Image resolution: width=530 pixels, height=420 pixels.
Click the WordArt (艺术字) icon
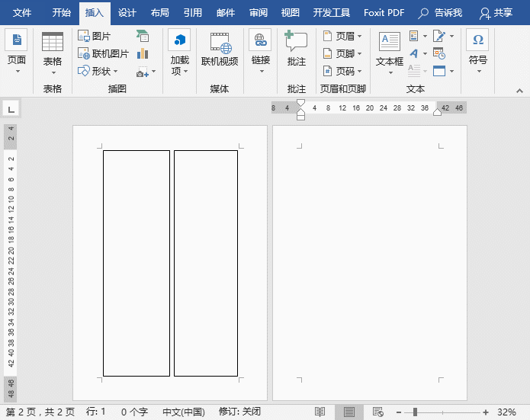414,54
